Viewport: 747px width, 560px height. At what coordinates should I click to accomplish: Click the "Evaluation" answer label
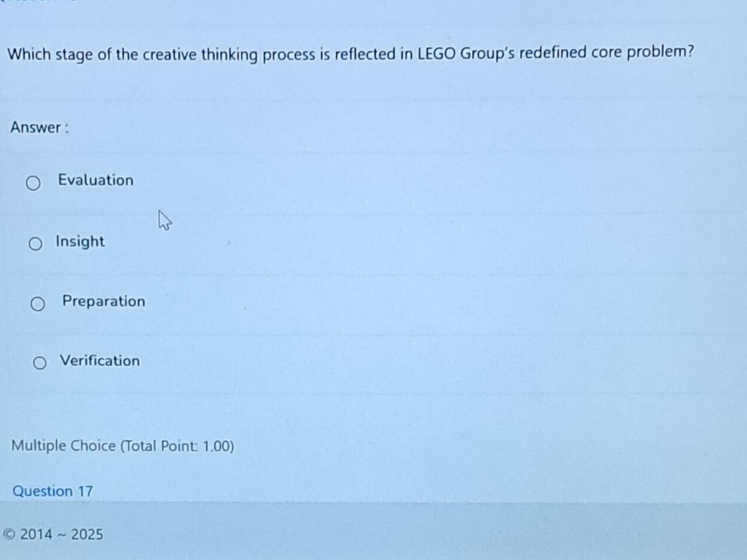(96, 180)
